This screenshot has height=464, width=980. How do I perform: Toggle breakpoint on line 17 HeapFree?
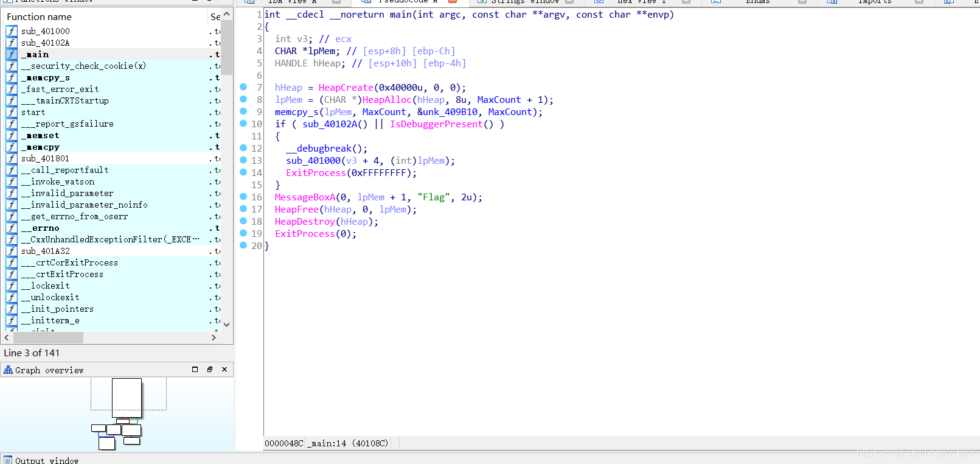[x=243, y=209]
